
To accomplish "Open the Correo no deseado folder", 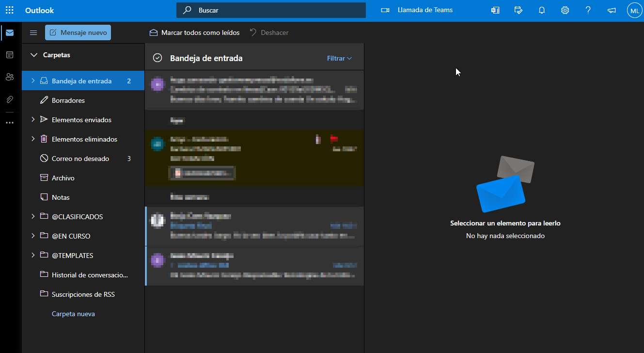I will (83, 159).
